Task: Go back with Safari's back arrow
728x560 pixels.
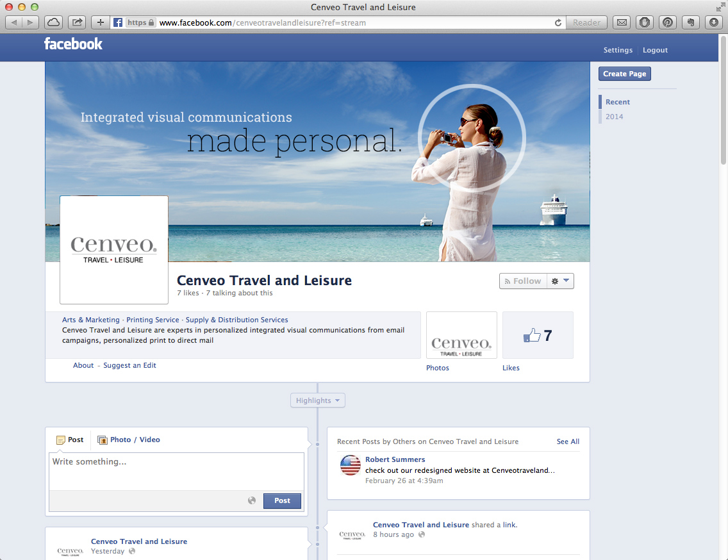Action: (14, 22)
